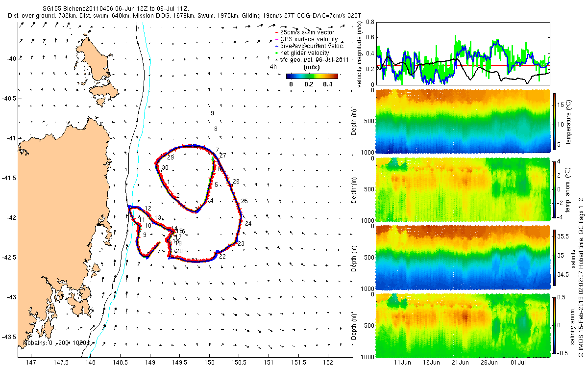Click the salinity colorbar
This screenshot has height=368, width=588.
(x=554, y=257)
